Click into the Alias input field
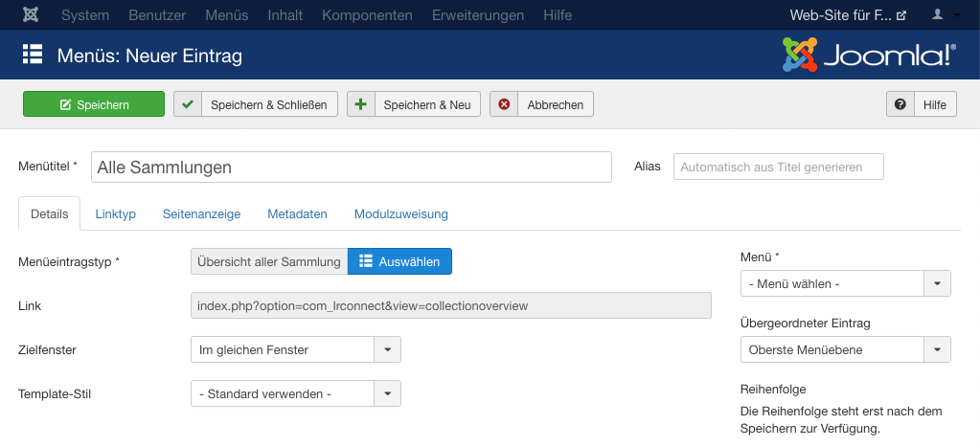 coord(779,167)
